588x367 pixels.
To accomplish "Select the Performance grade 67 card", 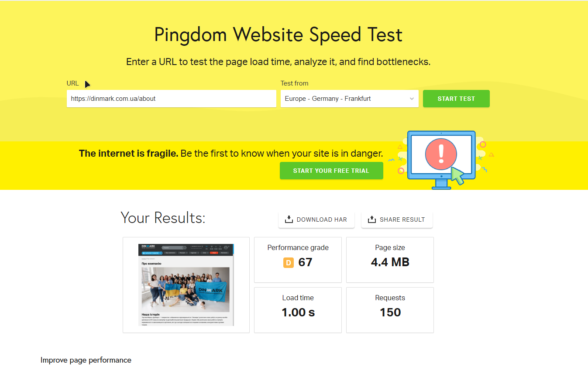I will click(298, 260).
